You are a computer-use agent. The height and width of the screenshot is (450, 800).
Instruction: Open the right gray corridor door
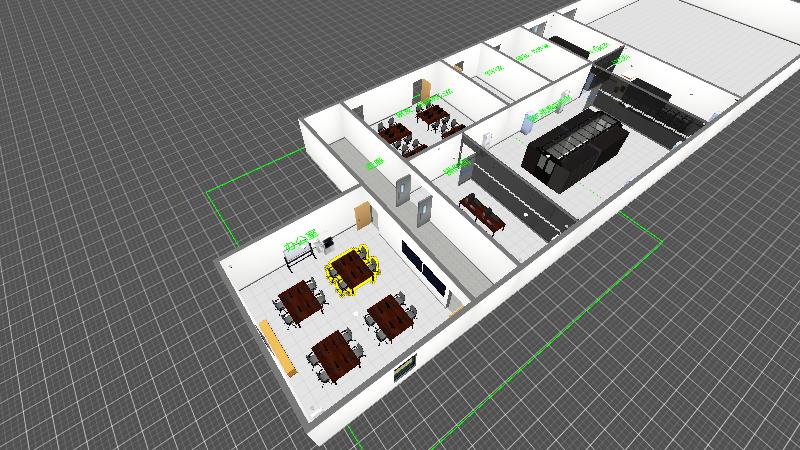coord(423,208)
